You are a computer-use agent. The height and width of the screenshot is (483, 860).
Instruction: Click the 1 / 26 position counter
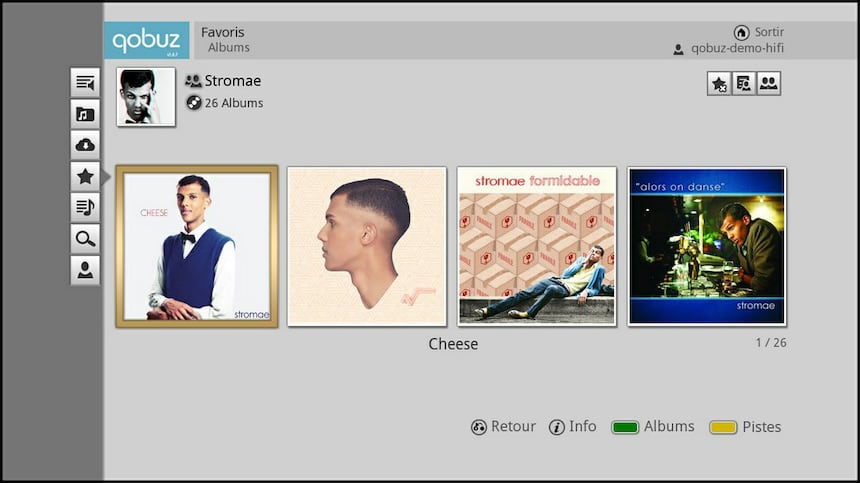tap(771, 343)
